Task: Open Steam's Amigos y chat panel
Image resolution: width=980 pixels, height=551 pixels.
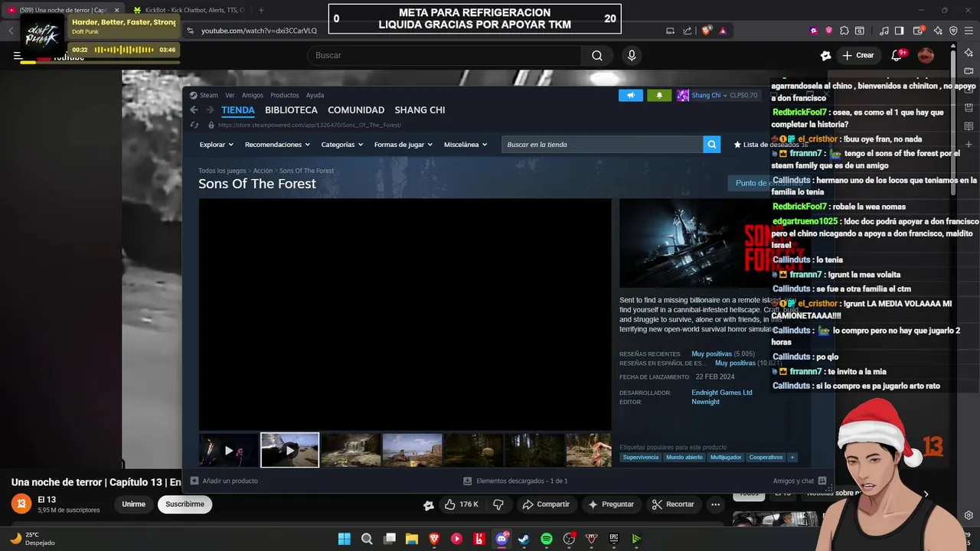Action: [x=799, y=481]
